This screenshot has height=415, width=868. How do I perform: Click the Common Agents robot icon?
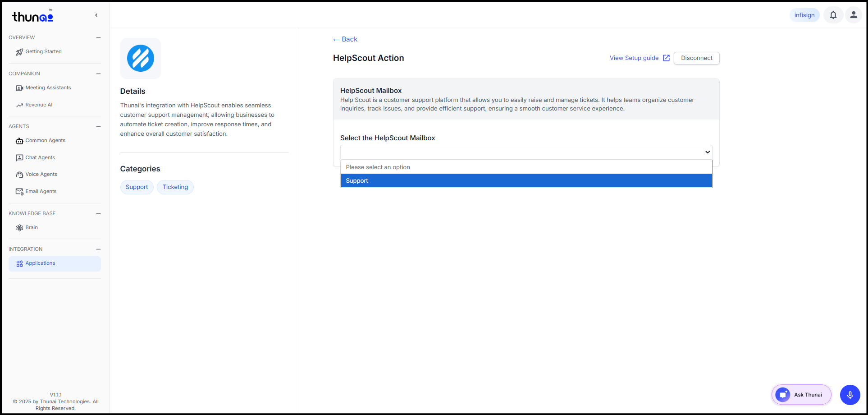tap(19, 141)
